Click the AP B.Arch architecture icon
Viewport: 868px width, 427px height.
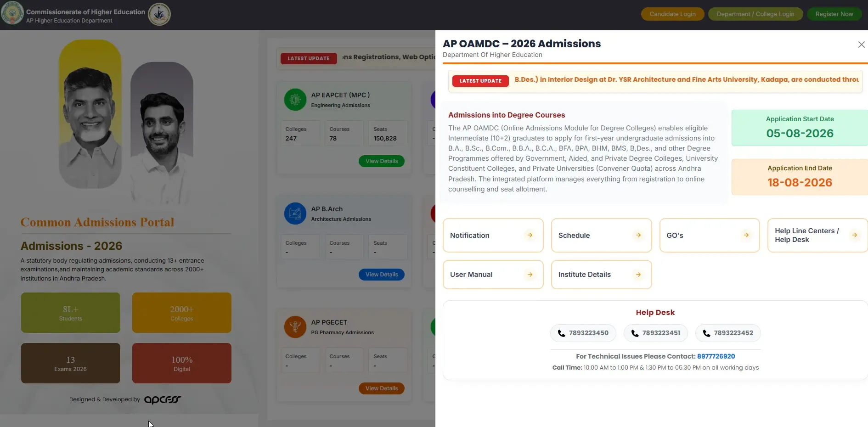tap(295, 213)
